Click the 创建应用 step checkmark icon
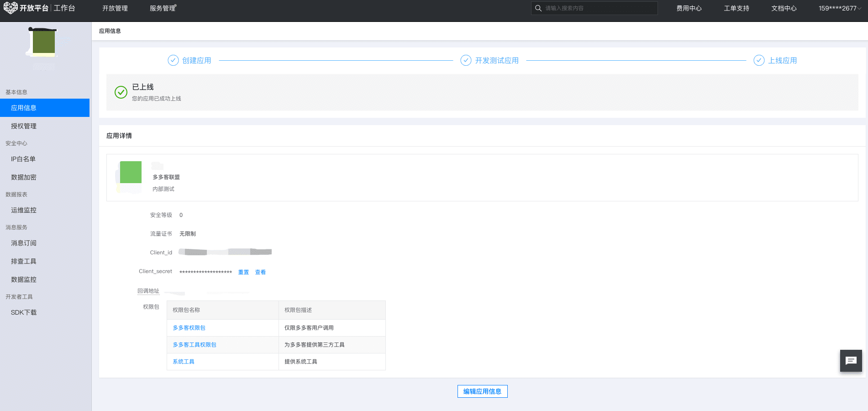The image size is (868, 411). [x=173, y=60]
